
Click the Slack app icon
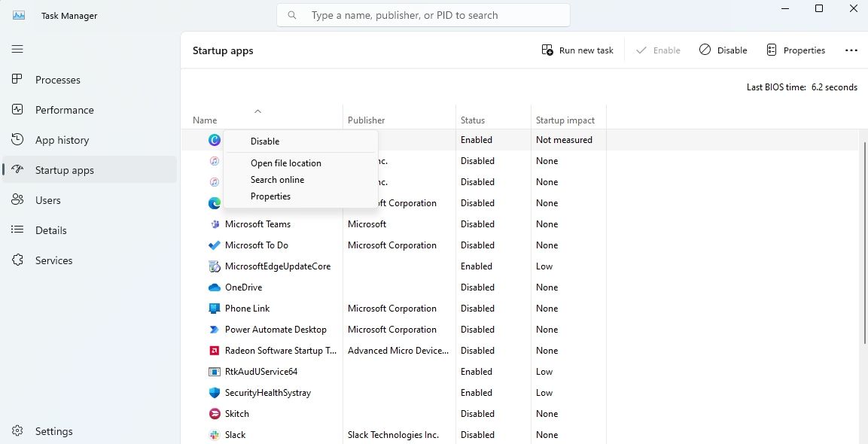point(213,434)
